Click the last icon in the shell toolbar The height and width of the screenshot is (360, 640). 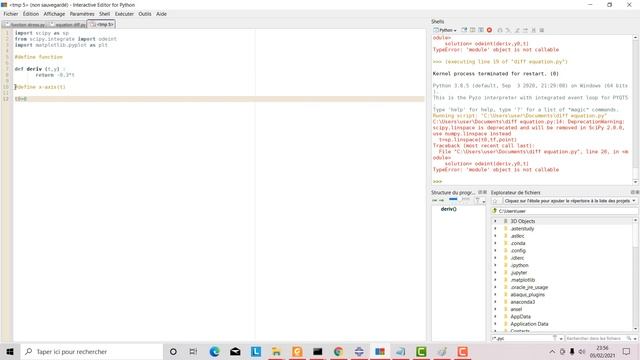pyautogui.click(x=542, y=30)
